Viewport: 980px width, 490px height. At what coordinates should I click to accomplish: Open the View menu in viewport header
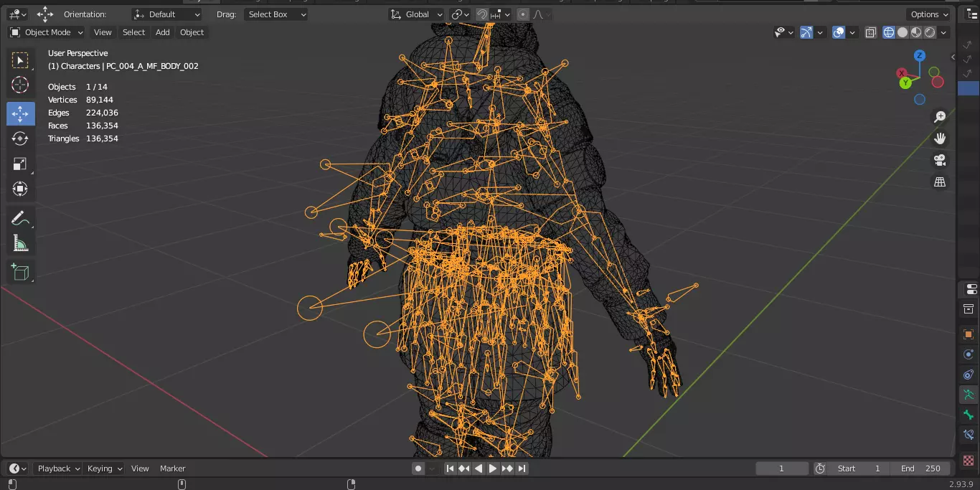[103, 32]
